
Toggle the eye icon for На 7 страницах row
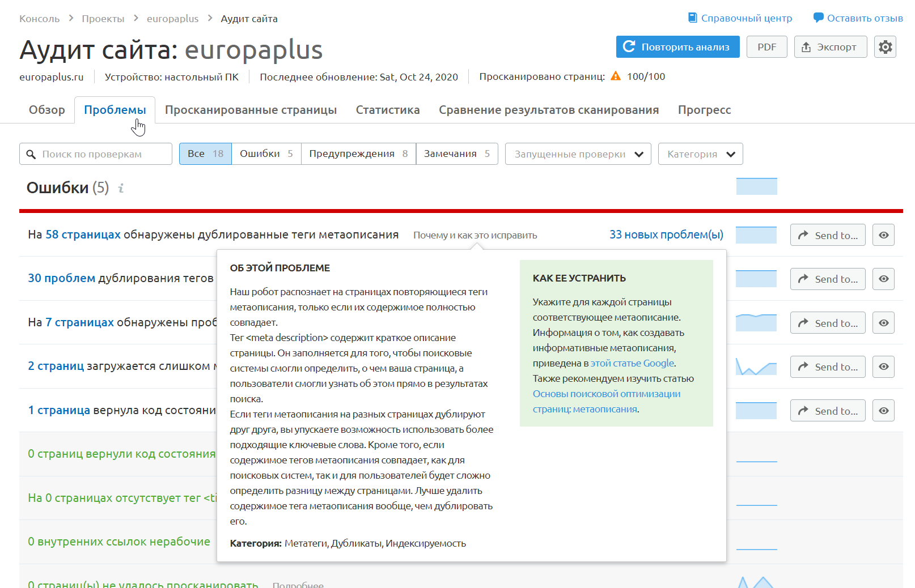tap(883, 323)
